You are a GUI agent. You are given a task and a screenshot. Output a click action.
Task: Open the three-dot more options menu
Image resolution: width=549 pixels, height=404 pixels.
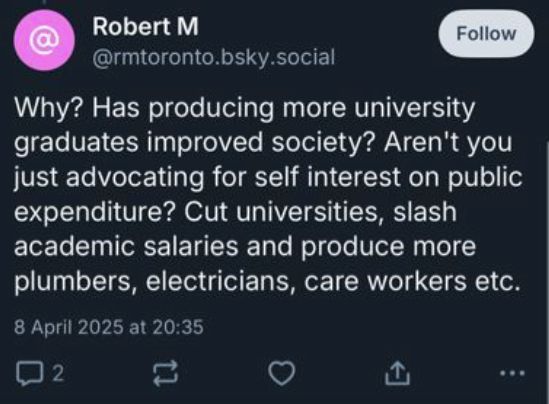(512, 373)
